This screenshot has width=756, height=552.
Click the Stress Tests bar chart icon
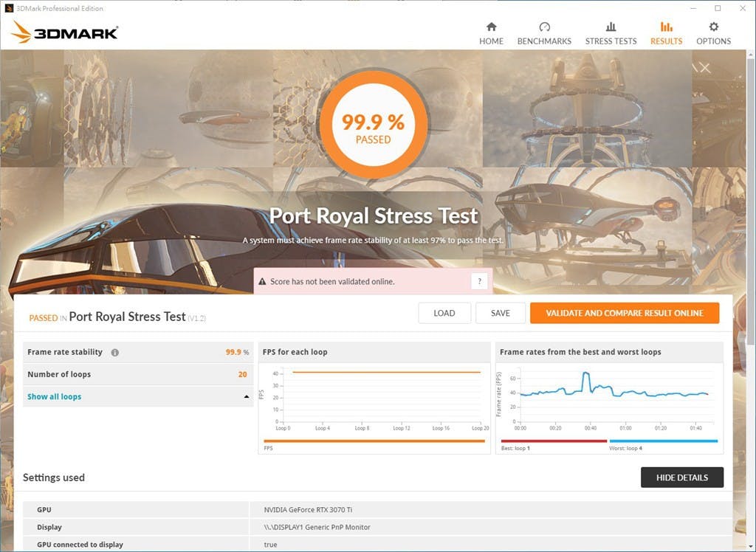[611, 27]
